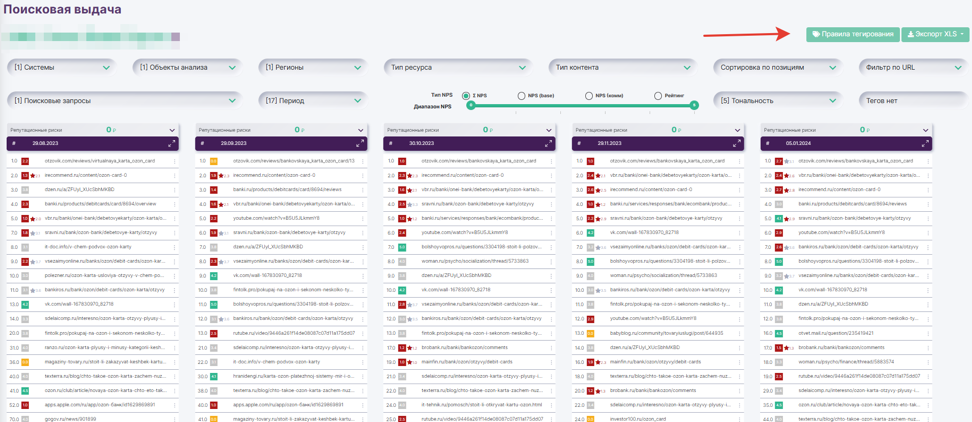Screen dimensions: 972x422
Task: Click the Экспорт XLS button
Action: pos(936,34)
